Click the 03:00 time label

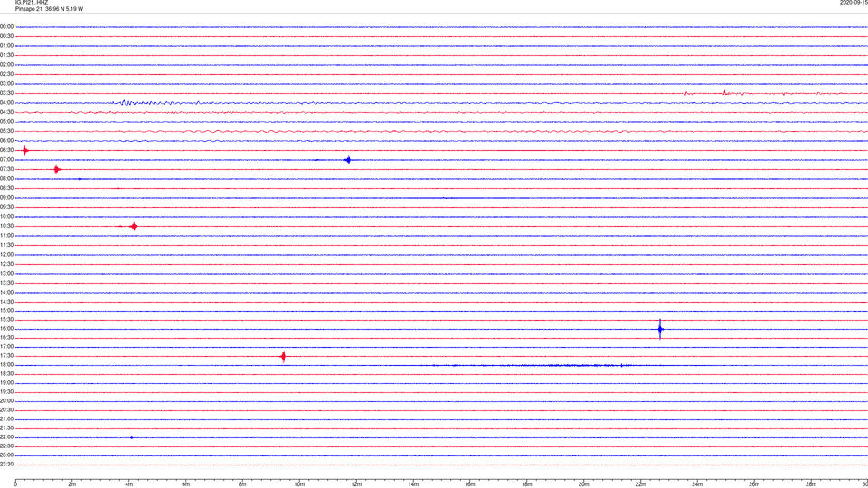click(7, 83)
